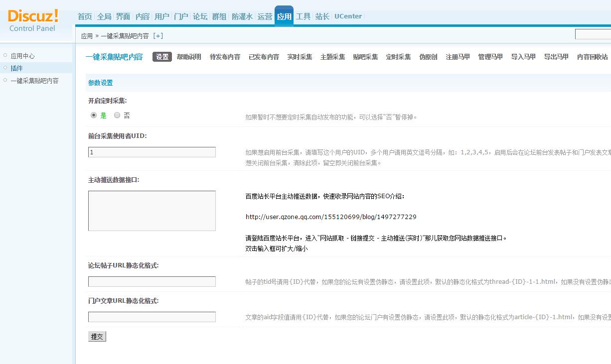611x364 pixels.
Task: Open the 门户 top menu
Action: tap(181, 16)
